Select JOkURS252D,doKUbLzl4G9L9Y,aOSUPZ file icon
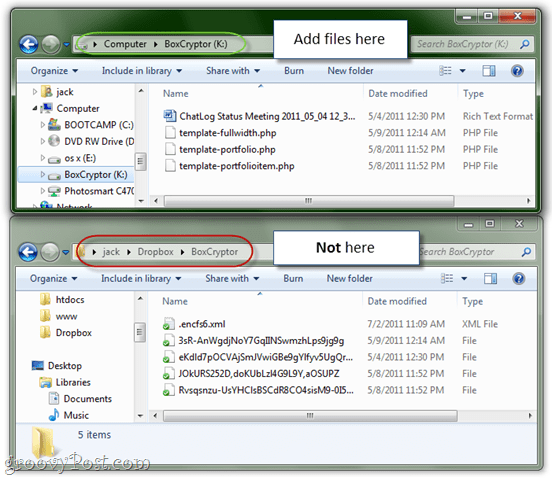This screenshot has width=552, height=480. 169,374
